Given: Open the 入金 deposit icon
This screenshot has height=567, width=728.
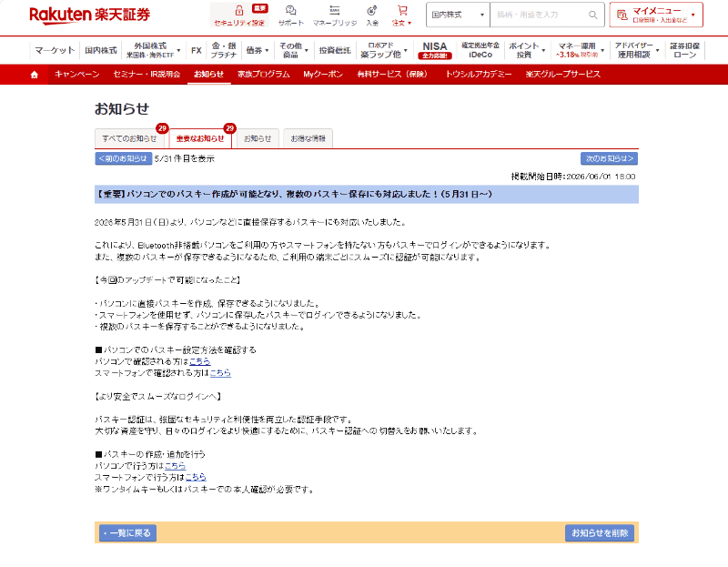Looking at the screenshot, I should 372,15.
